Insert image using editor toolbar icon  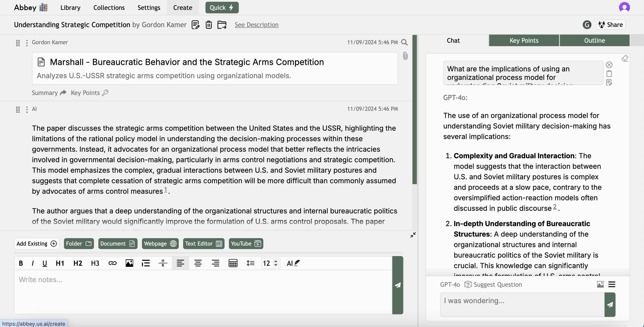click(129, 263)
